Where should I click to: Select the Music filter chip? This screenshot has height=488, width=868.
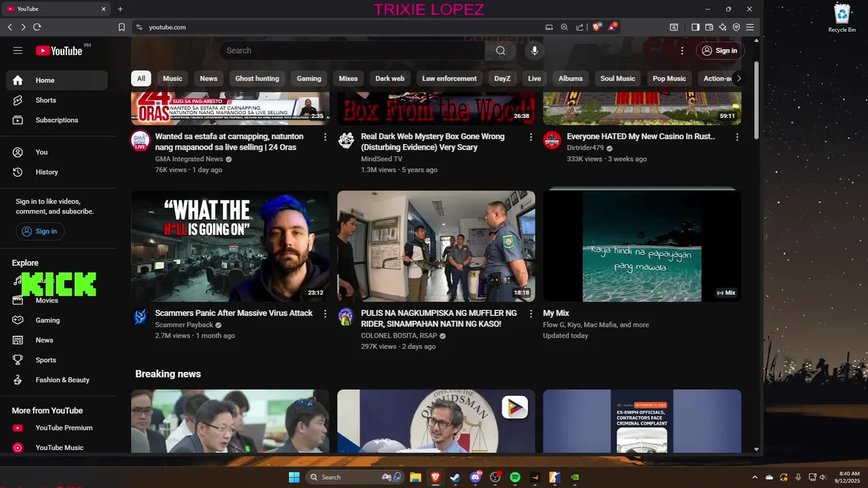coord(172,79)
